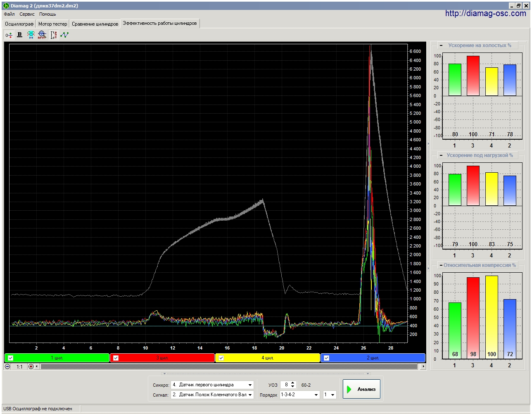Viewport: 532px width, 414px height.
Task: Zoom out with the minus magnifier icon
Action: coord(7,366)
